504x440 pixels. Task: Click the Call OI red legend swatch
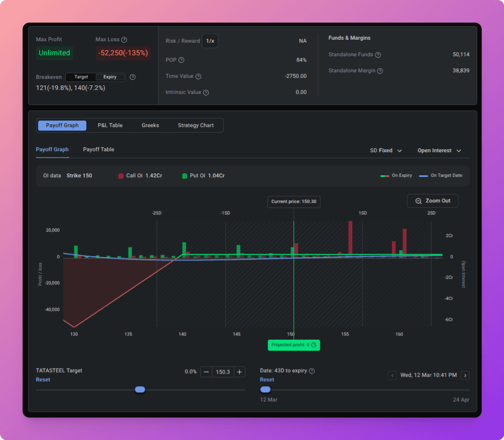121,176
